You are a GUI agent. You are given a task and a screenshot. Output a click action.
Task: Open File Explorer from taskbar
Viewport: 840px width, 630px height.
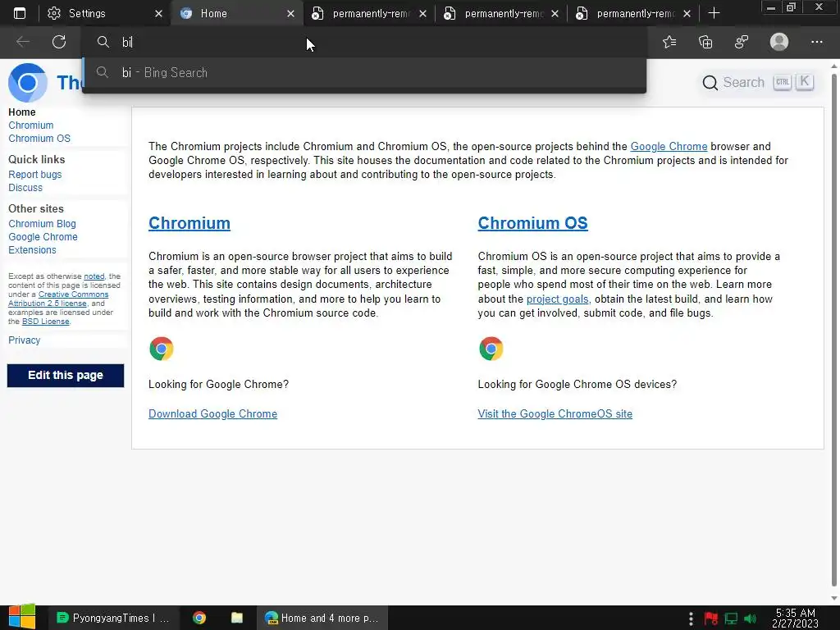(237, 619)
